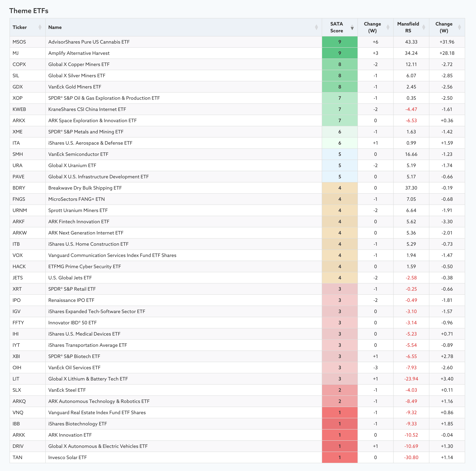
Task: Sort table by Ticker column arrows
Action: click(x=40, y=27)
